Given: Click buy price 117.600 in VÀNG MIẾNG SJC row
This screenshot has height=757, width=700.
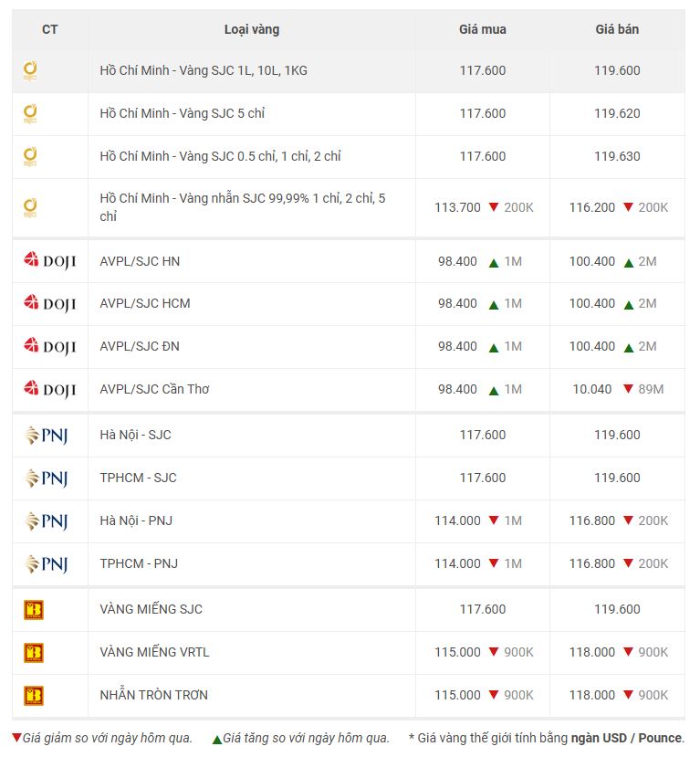Looking at the screenshot, I should pyautogui.click(x=483, y=609).
